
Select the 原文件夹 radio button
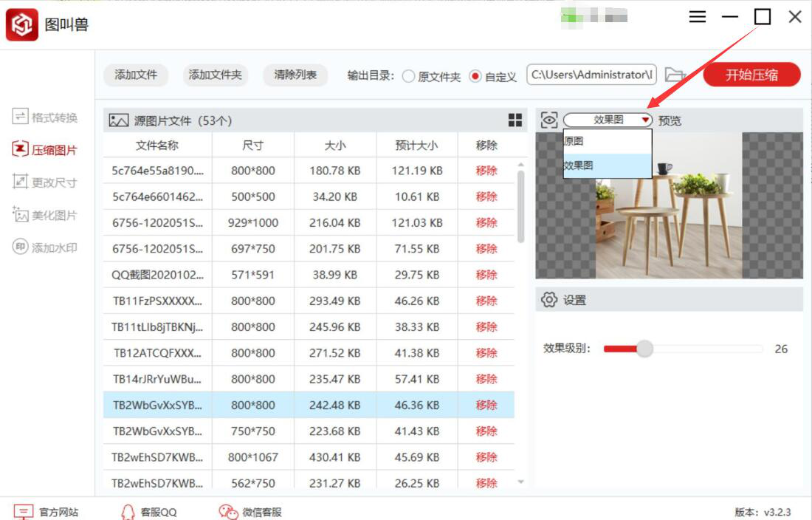coord(409,76)
